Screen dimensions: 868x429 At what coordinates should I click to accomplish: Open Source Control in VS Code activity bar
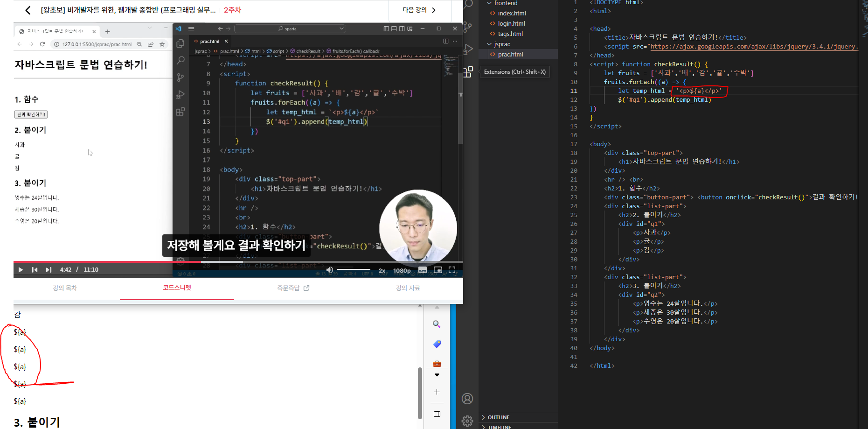tap(468, 27)
